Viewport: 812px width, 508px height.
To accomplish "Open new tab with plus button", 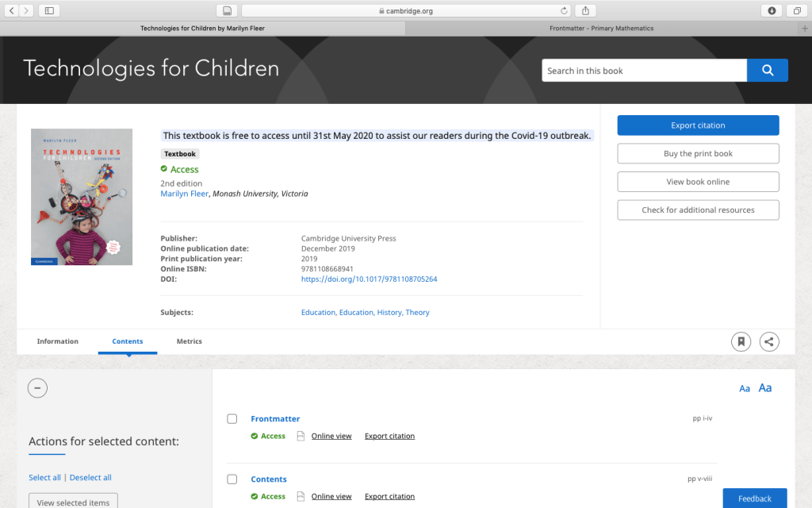I will pyautogui.click(x=805, y=29).
